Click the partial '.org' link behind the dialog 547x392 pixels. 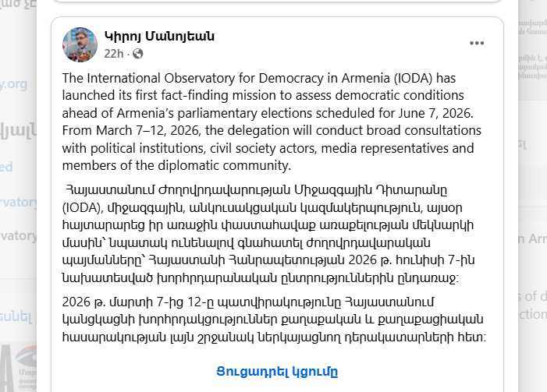coord(13,84)
